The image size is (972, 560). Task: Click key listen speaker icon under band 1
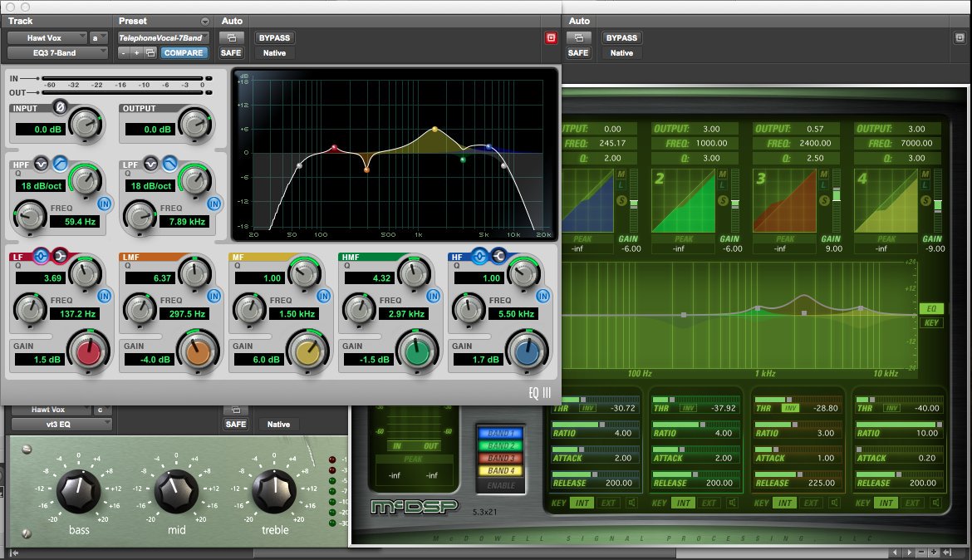tap(631, 503)
